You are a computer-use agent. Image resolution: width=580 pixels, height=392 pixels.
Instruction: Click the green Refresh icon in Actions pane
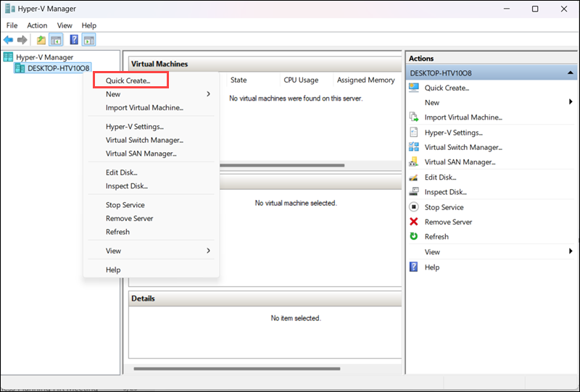[x=414, y=236]
